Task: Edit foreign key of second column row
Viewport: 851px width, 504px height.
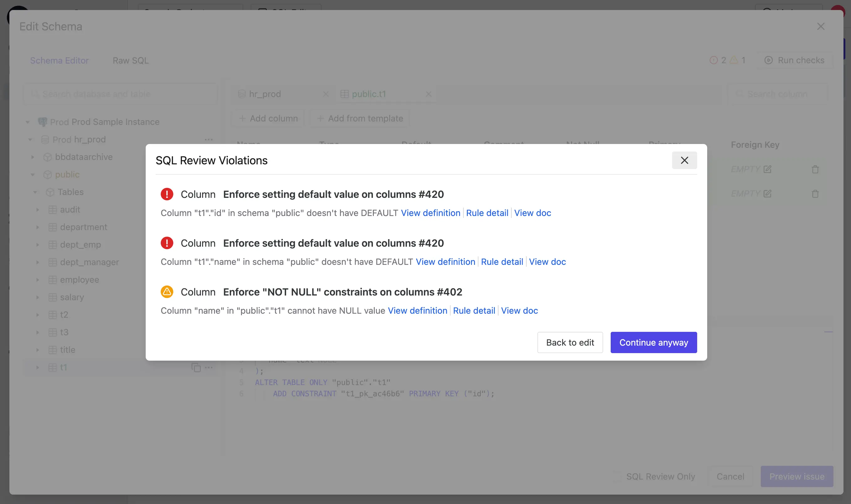Action: pyautogui.click(x=767, y=193)
